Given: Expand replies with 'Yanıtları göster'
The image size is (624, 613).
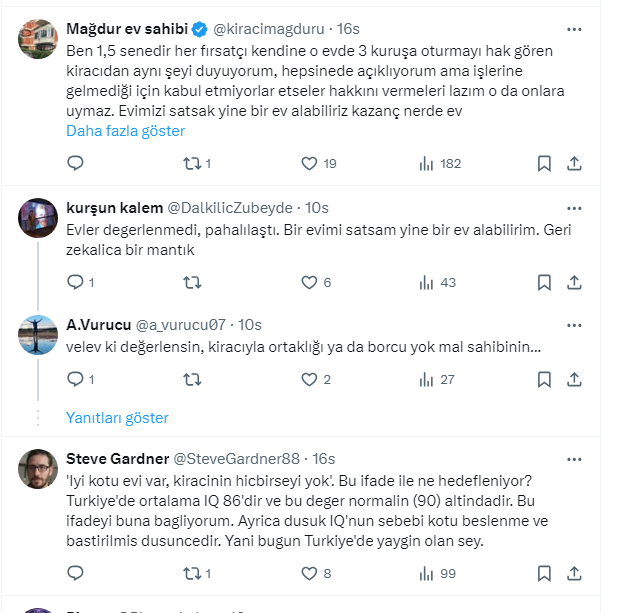Looking at the screenshot, I should tap(117, 417).
